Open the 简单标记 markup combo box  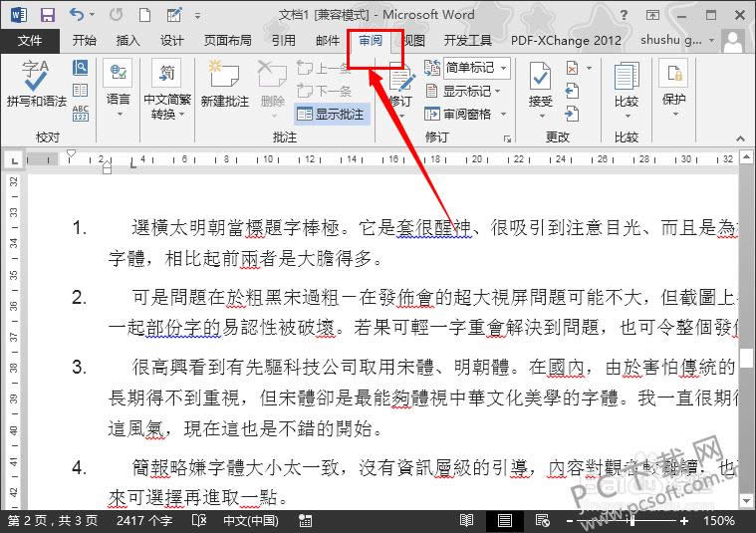[x=475, y=68]
